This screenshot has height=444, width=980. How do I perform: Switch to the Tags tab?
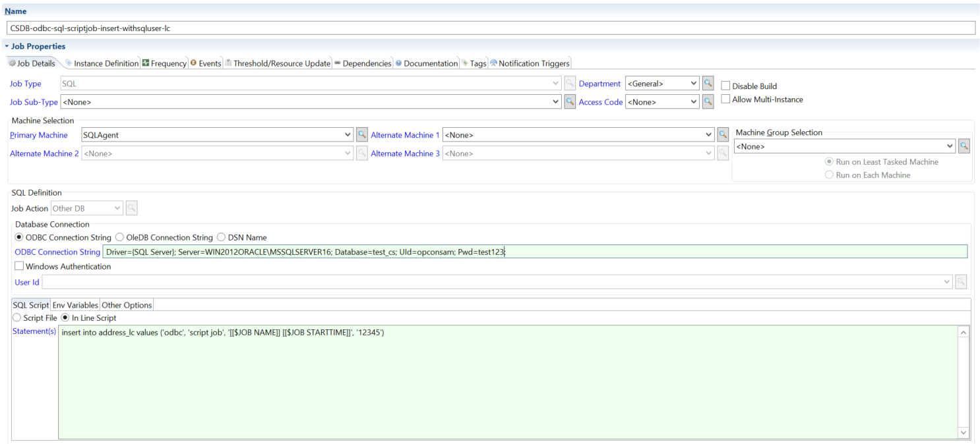(474, 63)
